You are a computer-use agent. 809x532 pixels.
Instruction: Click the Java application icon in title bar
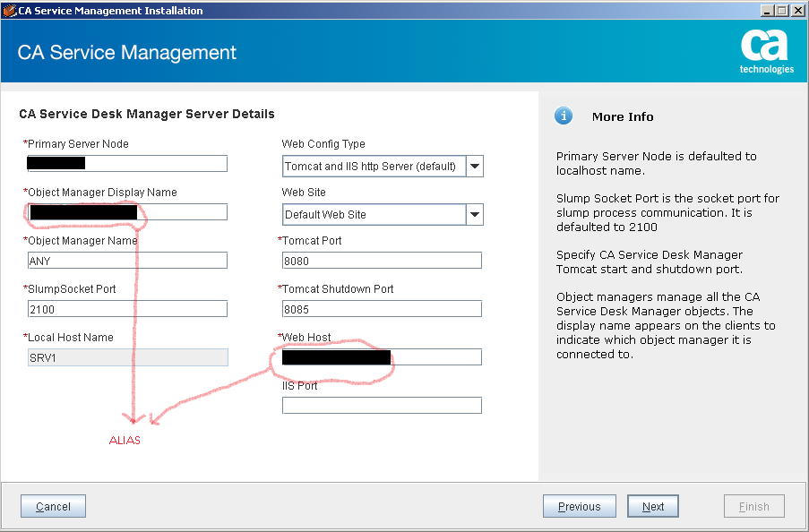pos(10,11)
